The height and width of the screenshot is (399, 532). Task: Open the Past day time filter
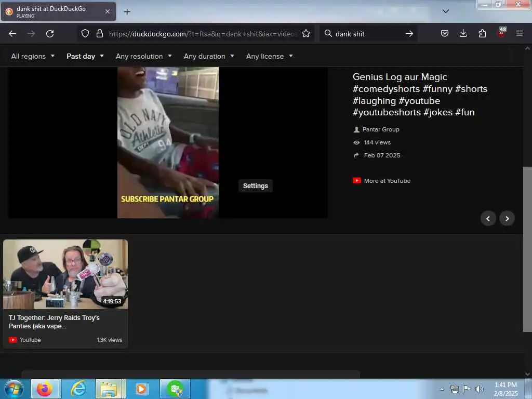point(85,56)
